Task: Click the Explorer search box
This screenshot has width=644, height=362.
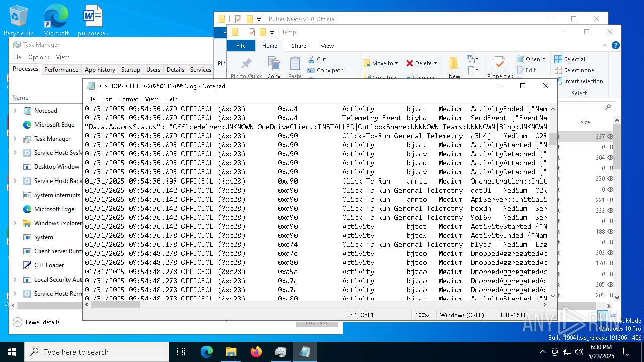Action: tap(586, 107)
